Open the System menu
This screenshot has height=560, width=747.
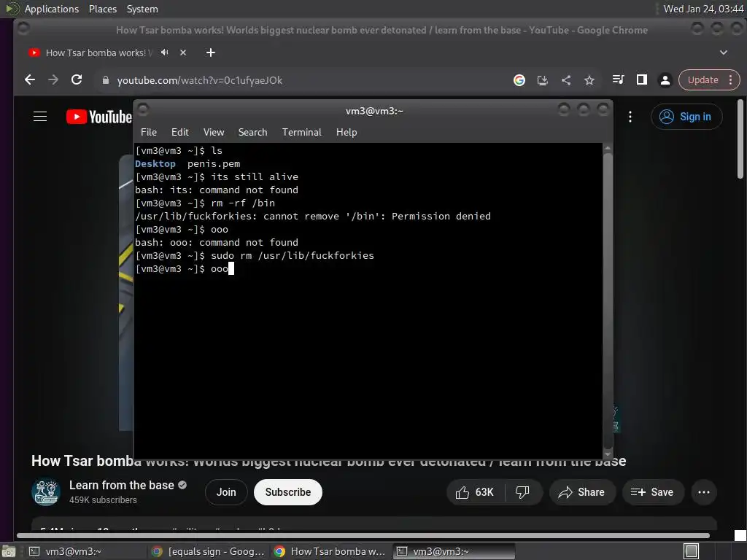pos(142,9)
